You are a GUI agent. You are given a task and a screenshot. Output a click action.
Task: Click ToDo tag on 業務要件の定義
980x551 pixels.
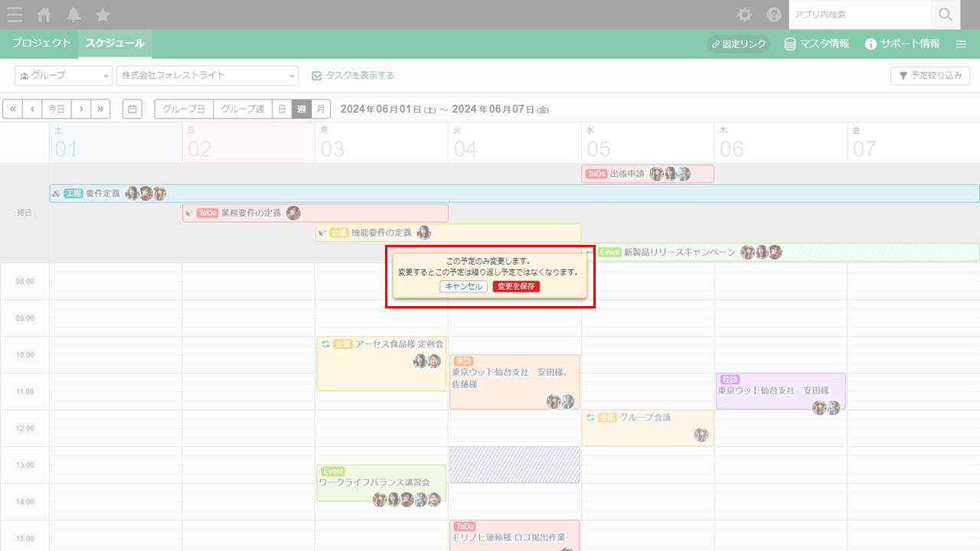point(207,213)
